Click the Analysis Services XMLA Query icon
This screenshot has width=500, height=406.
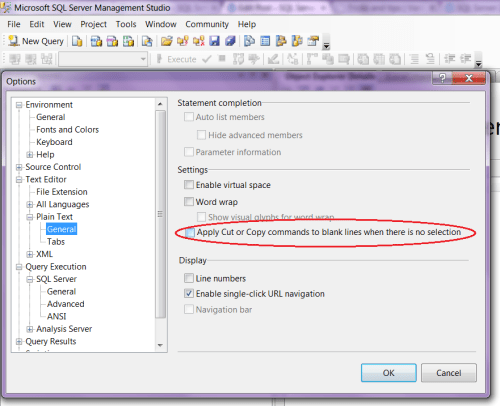coord(128,41)
